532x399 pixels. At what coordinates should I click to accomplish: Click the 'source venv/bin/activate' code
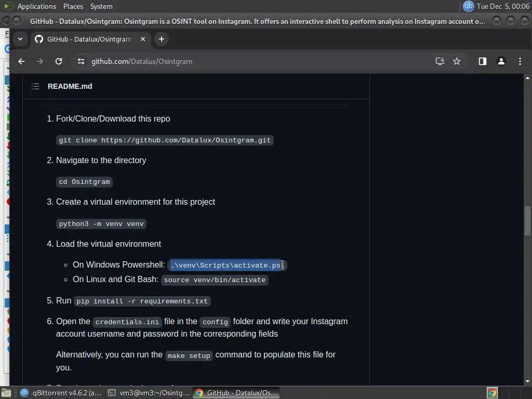tap(215, 280)
